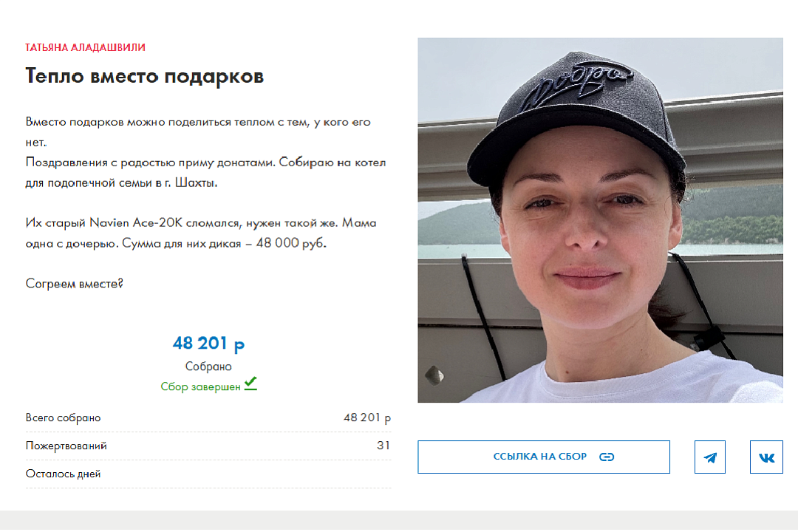Click the large blue amount 48 201 р

click(208, 344)
